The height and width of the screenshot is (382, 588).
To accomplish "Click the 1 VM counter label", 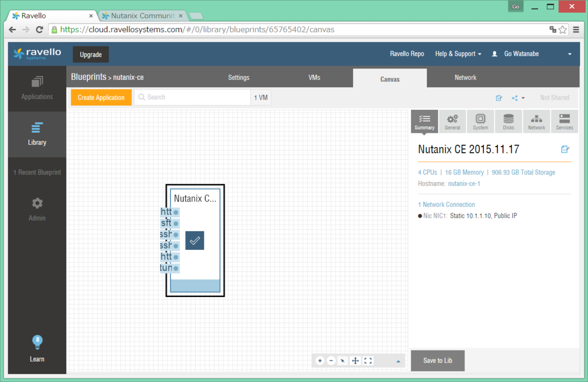I will [x=261, y=98].
